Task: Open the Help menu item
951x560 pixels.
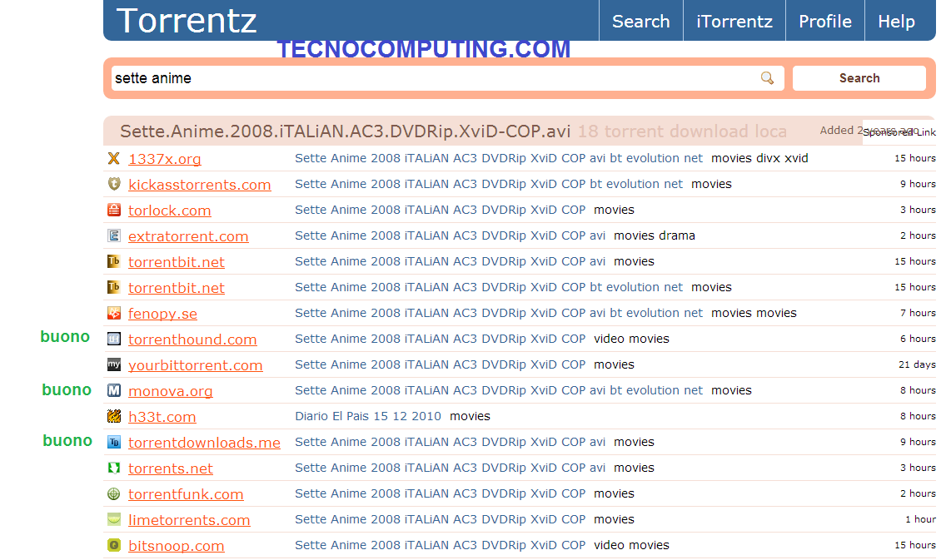Action: click(896, 21)
